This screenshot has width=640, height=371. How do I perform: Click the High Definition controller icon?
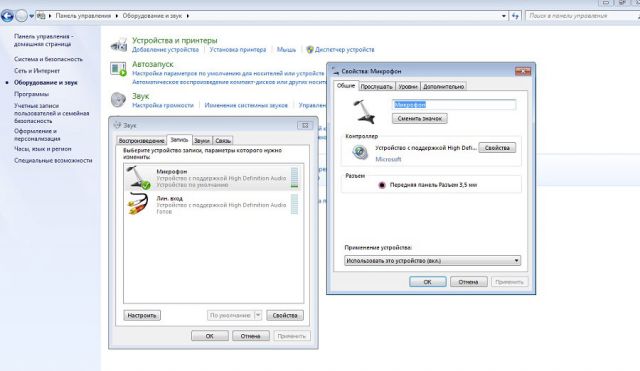[360, 152]
